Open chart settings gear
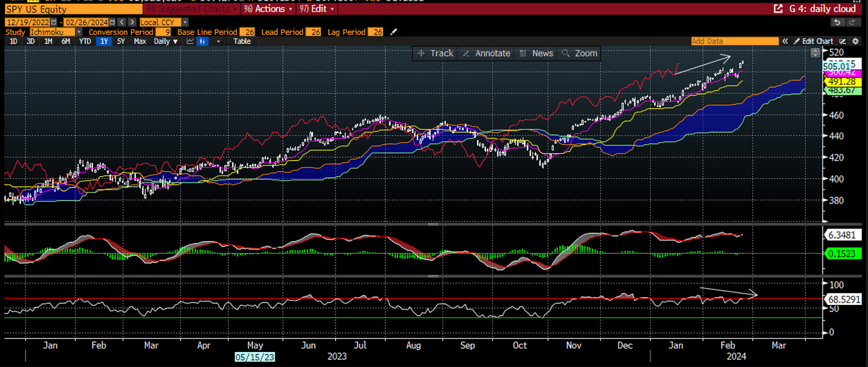The image size is (868, 367). point(855,41)
